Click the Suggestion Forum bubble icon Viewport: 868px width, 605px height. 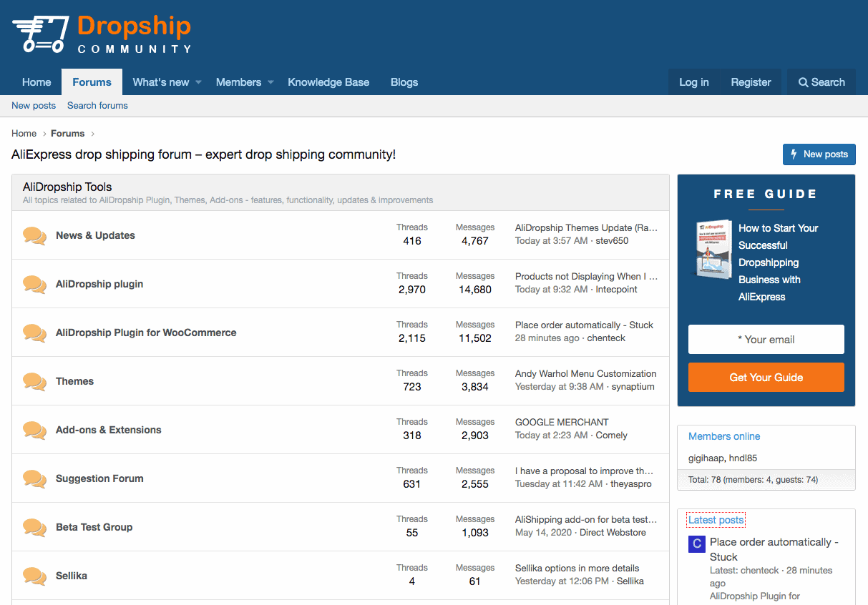(34, 478)
